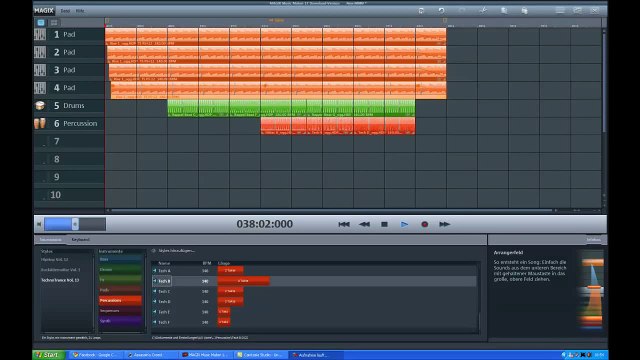Click the Pad instrument icon on track 1
The image size is (640, 360).
point(40,34)
